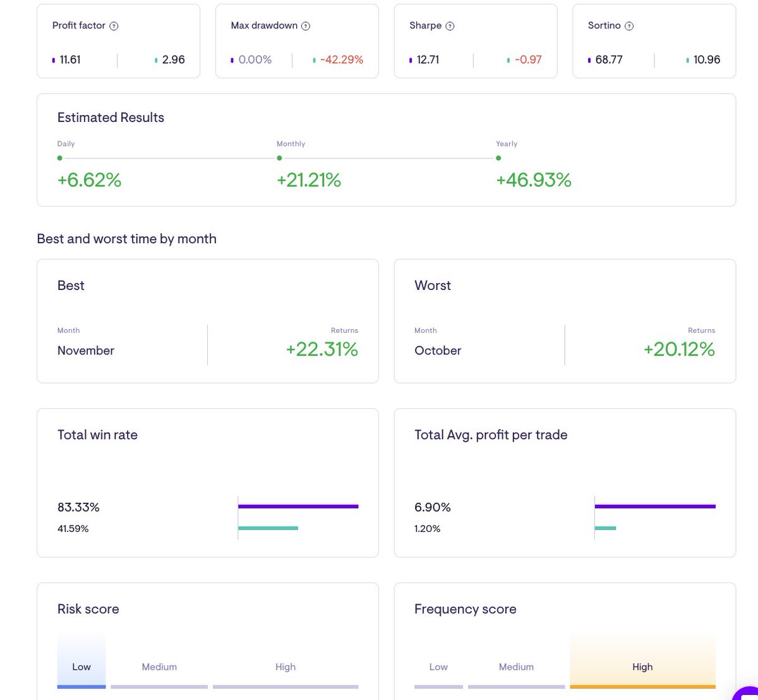Select the Best and worst time by month heading
758x700 pixels.
126,239
